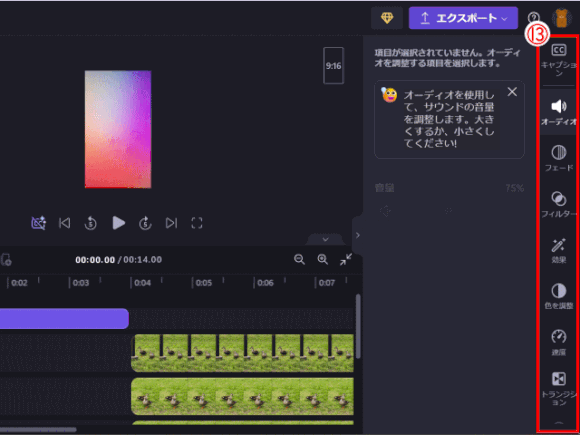This screenshot has height=435, width=580.
Task: Change the 9:16 aspect ratio selector
Action: click(x=333, y=65)
